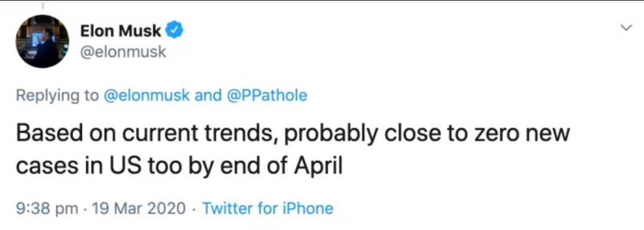Click the 9:38 pm timestamp

(x=47, y=209)
